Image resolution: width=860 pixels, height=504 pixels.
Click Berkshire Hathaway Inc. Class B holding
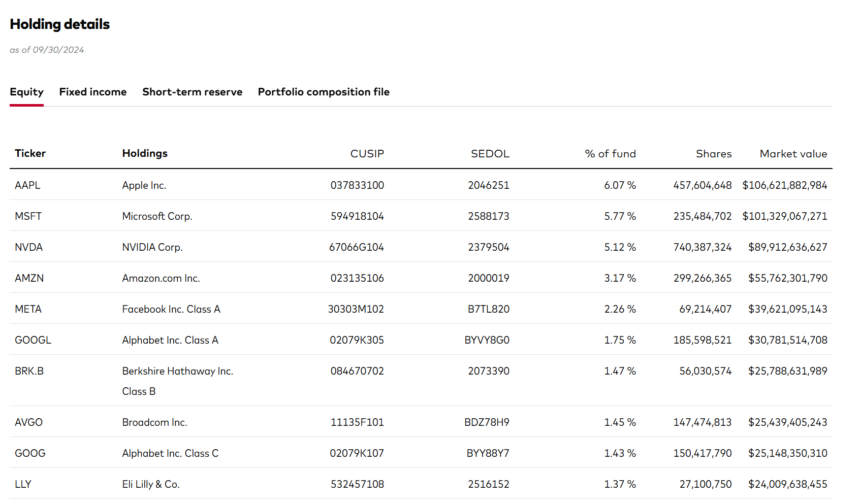(178, 381)
